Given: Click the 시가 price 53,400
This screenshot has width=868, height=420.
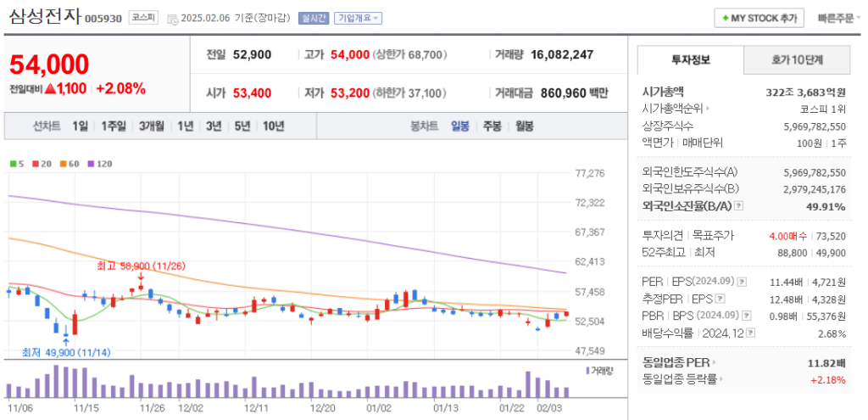Looking at the screenshot, I should (x=252, y=92).
